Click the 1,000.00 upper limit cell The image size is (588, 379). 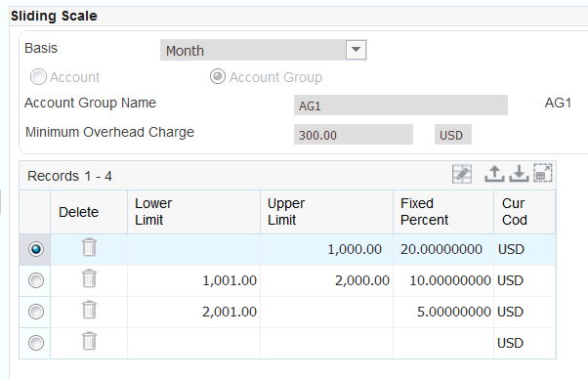tap(326, 250)
